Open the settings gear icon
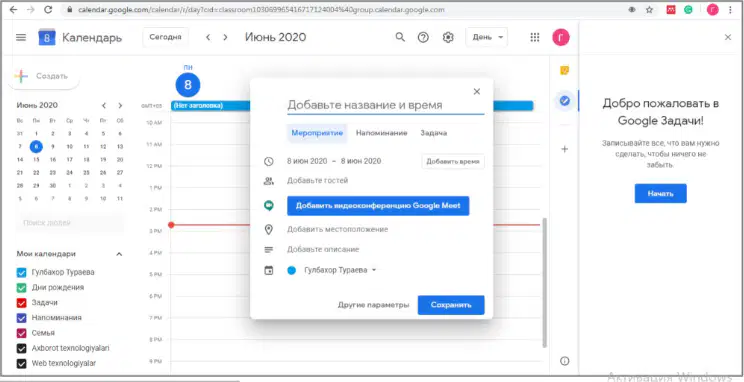744x382 pixels. [448, 37]
